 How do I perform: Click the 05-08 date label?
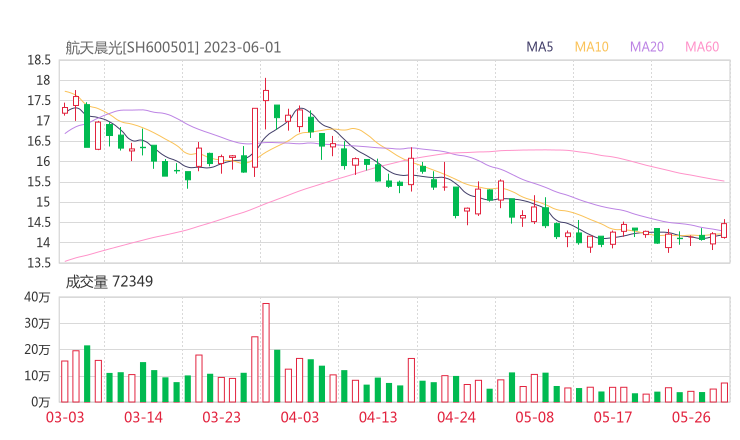[x=535, y=418]
